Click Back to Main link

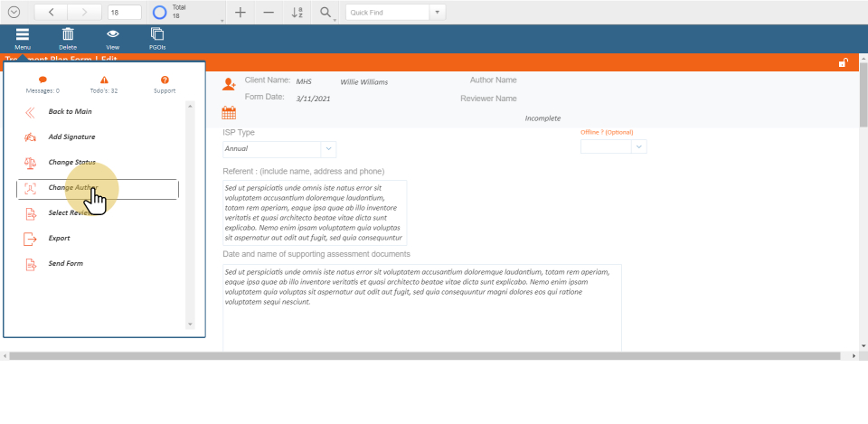tap(70, 112)
